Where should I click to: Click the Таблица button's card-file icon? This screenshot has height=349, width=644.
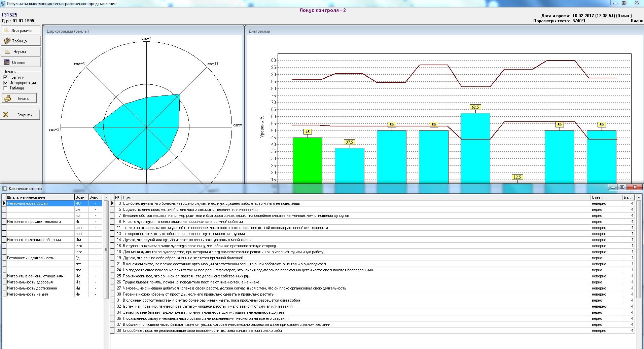[7, 41]
